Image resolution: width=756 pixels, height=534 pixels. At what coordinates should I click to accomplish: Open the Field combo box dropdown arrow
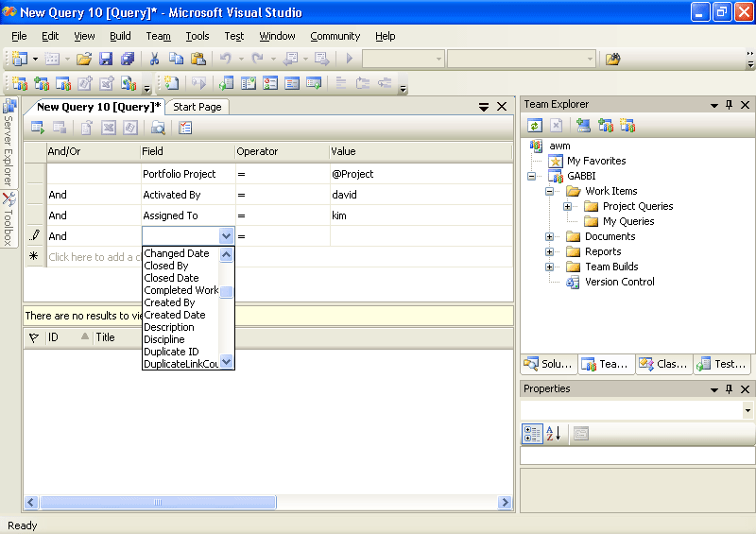point(226,236)
